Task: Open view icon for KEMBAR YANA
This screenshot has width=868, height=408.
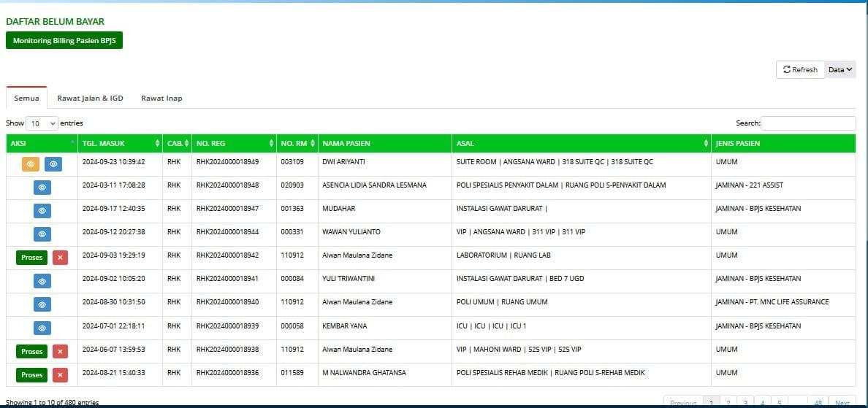Action: point(42,328)
